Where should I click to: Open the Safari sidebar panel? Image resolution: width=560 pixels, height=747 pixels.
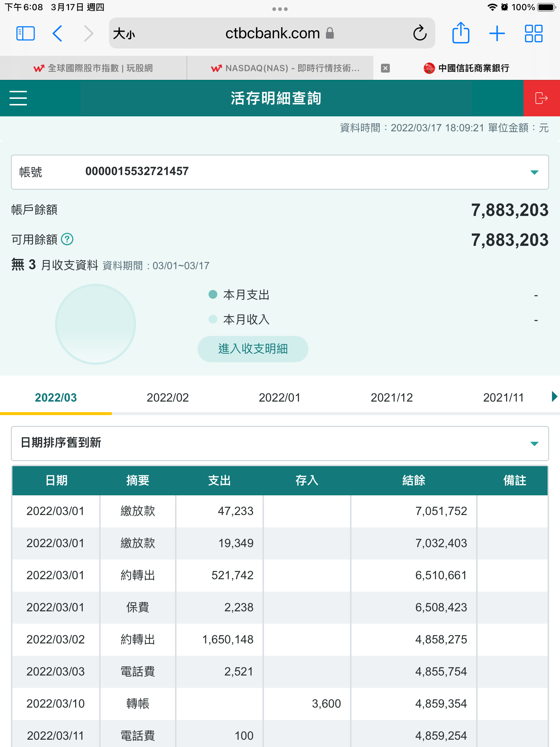26,34
